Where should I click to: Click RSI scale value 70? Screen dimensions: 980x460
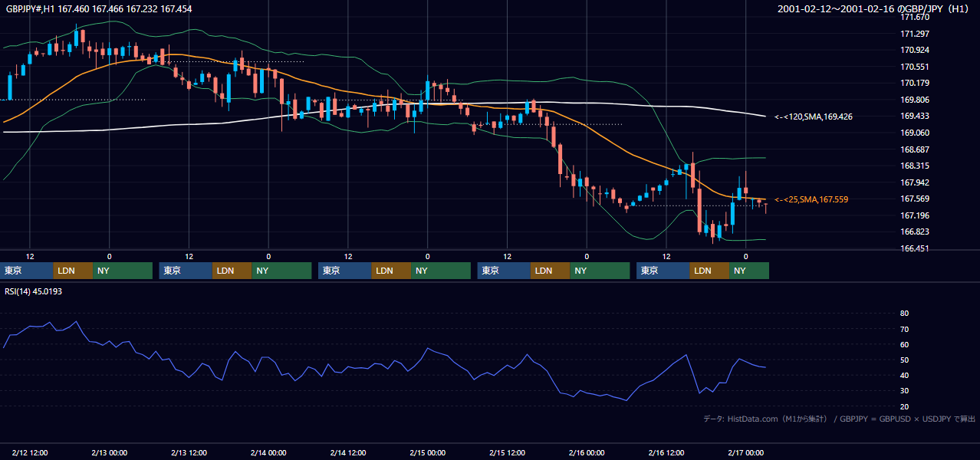905,329
